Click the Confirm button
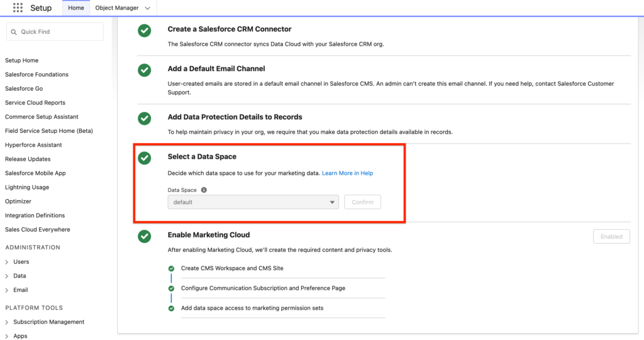The height and width of the screenshot is (340, 644). pos(362,202)
